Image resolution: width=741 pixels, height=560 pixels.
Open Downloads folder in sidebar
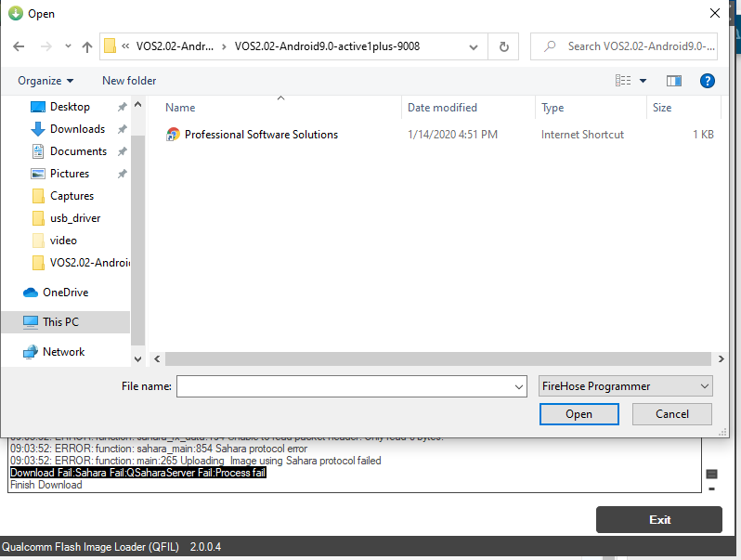(77, 129)
